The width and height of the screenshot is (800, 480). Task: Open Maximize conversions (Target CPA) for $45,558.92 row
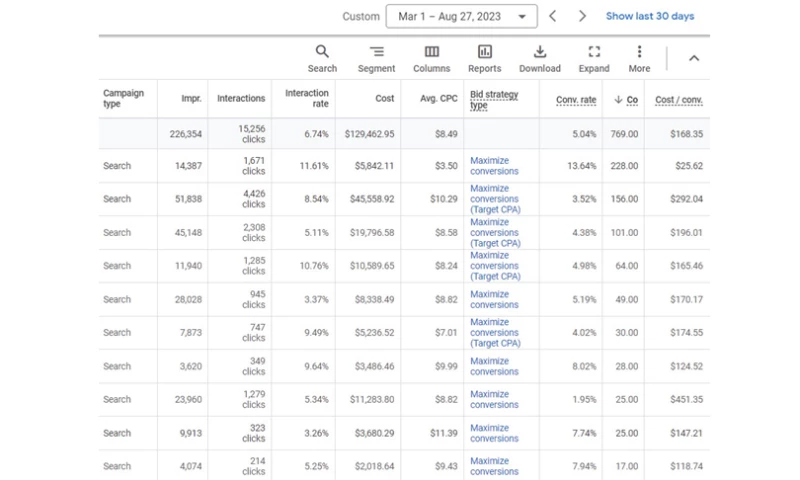[494, 199]
